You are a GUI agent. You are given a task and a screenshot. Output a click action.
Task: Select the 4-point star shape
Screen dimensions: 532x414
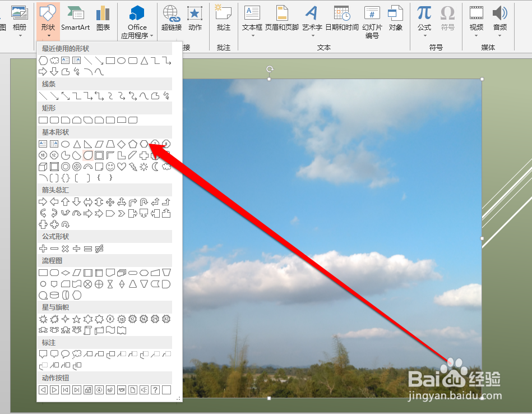click(x=66, y=319)
